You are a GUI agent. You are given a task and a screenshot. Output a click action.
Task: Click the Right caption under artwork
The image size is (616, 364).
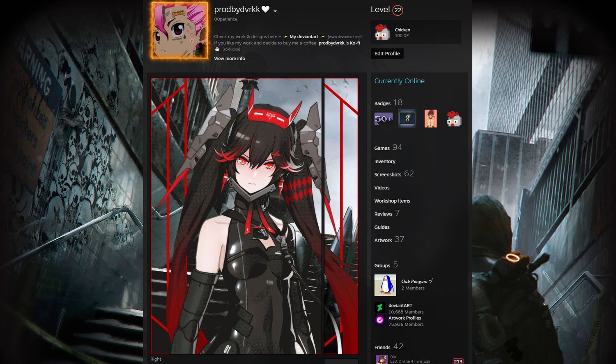[156, 359]
